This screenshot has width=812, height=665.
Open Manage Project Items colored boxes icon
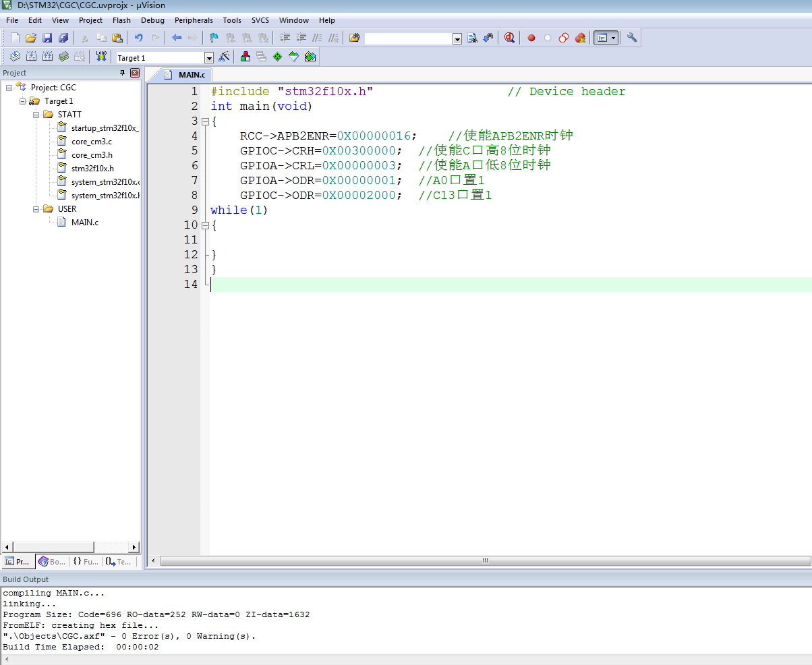click(245, 57)
